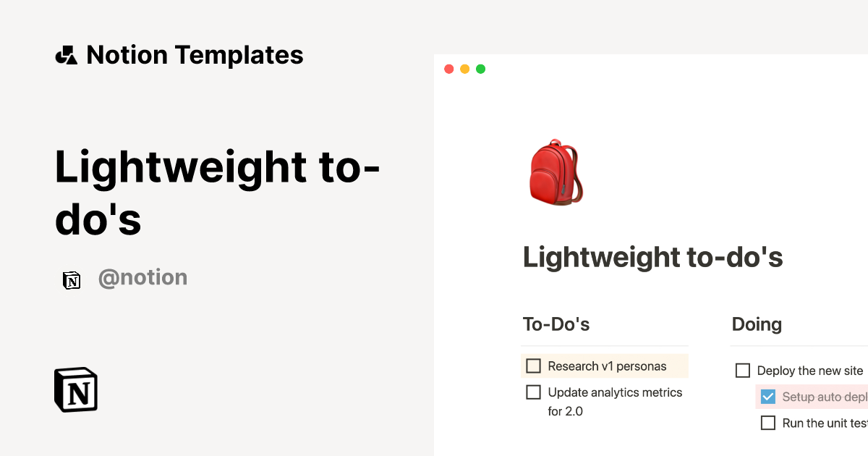Click the yellow minimize traffic light
The width and height of the screenshot is (868, 456).
(x=464, y=69)
